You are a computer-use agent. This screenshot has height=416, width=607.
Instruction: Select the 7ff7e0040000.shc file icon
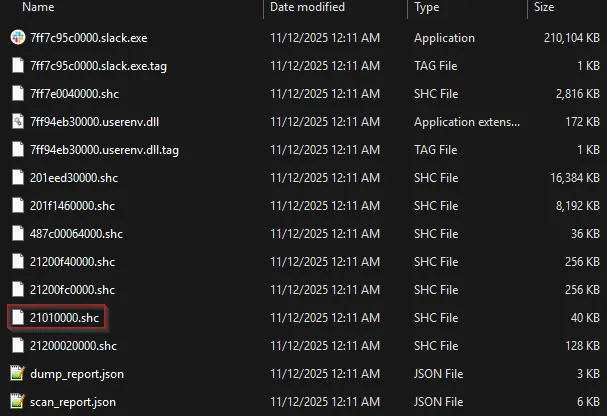pyautogui.click(x=17, y=93)
